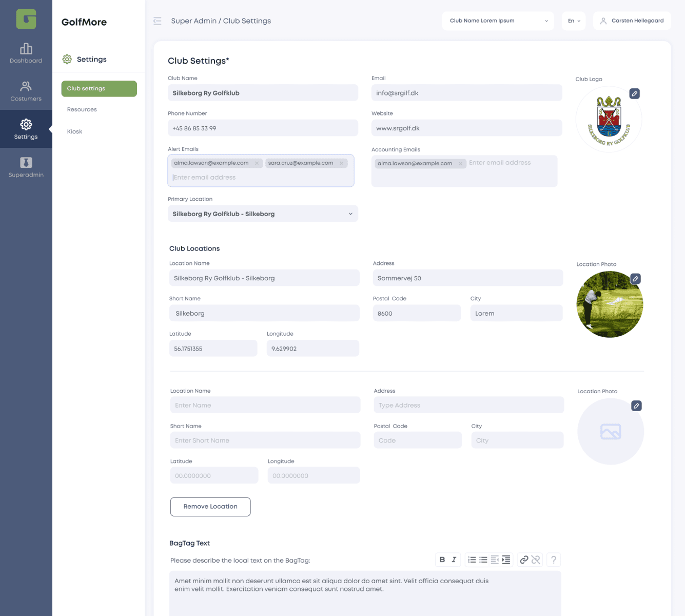Open BagTag editor help via question mark icon
Image resolution: width=685 pixels, height=616 pixels.
coord(553,560)
